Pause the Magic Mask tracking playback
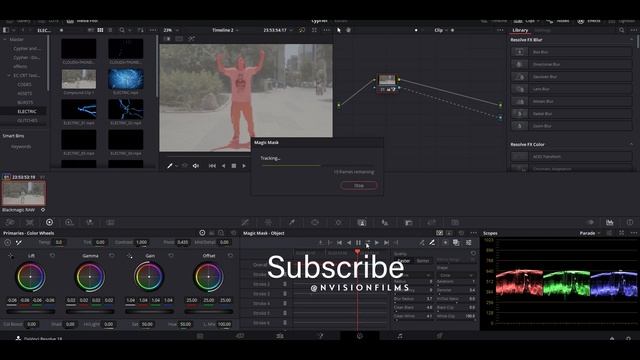Screen dimensions: 640x360 pos(358,243)
